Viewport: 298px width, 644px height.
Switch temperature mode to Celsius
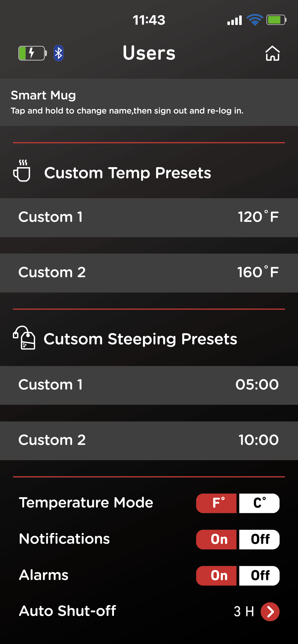click(259, 503)
